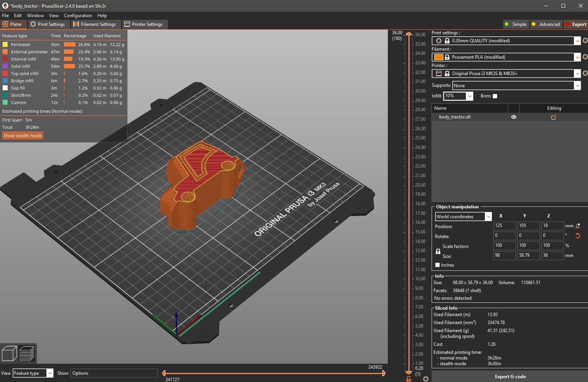The height and width of the screenshot is (382, 588).
Task: Click the lock icon below the layer slider
Action: [x=409, y=379]
